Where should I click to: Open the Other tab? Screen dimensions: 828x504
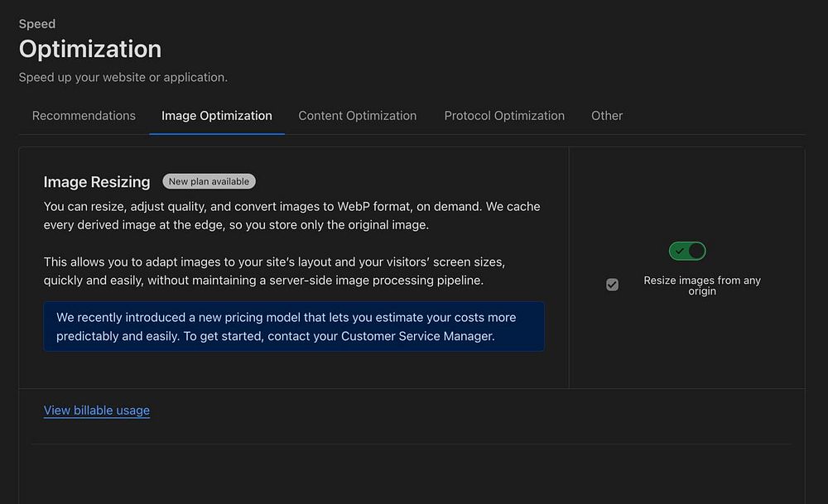click(x=607, y=116)
